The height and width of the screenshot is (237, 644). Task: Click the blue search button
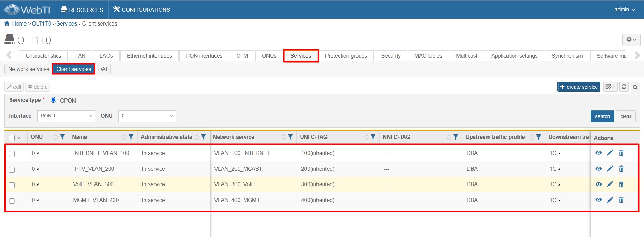tap(602, 116)
